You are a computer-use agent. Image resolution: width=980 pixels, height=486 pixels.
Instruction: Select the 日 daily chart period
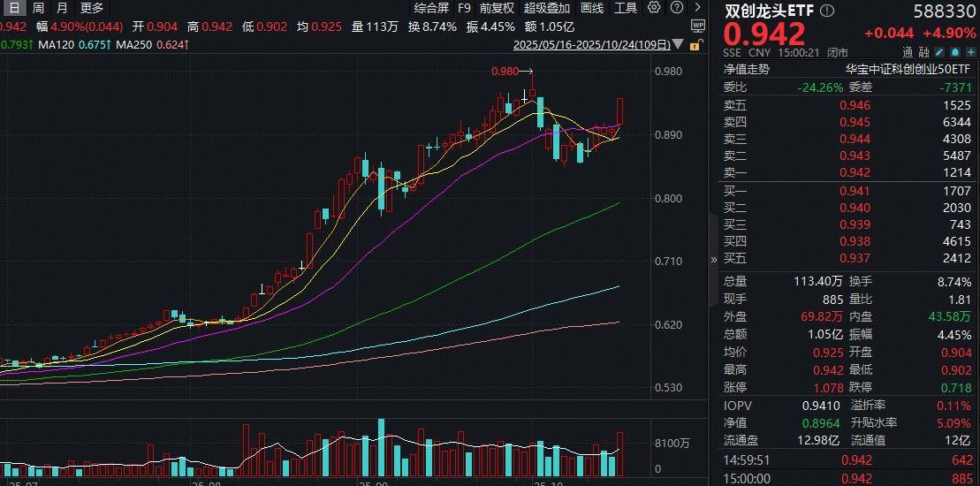tap(12, 8)
